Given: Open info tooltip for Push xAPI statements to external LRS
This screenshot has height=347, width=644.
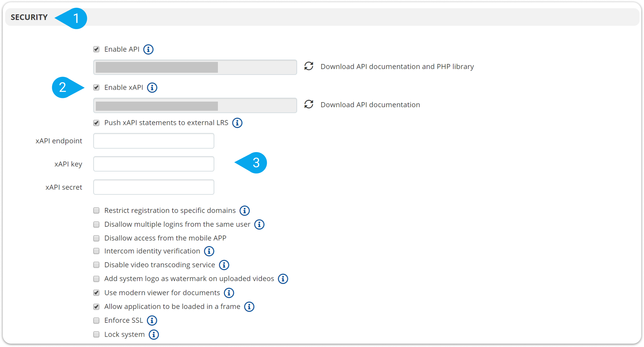Looking at the screenshot, I should click(237, 123).
